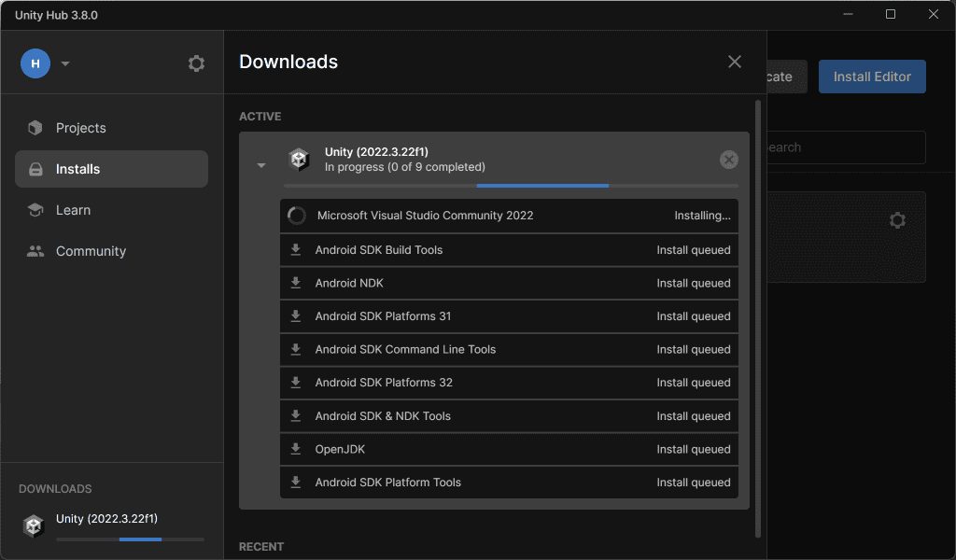Click the OpenJDK download icon

pyautogui.click(x=296, y=449)
